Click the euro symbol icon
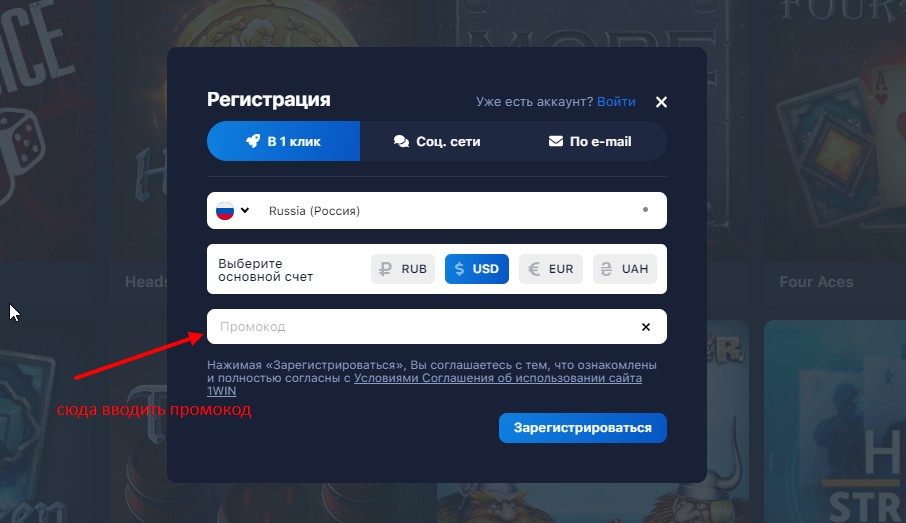This screenshot has width=906, height=523. (534, 269)
